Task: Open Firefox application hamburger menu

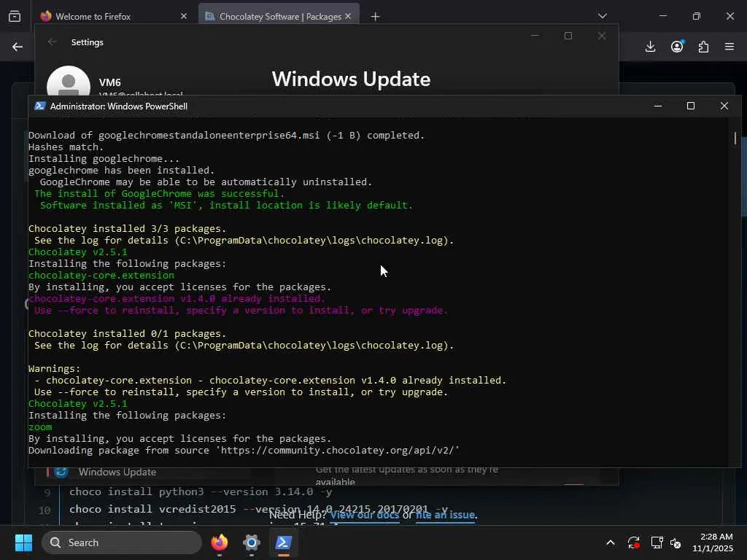Action: (x=729, y=47)
